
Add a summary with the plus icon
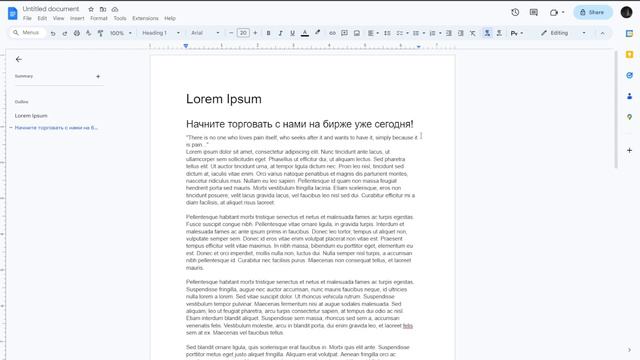[98, 76]
